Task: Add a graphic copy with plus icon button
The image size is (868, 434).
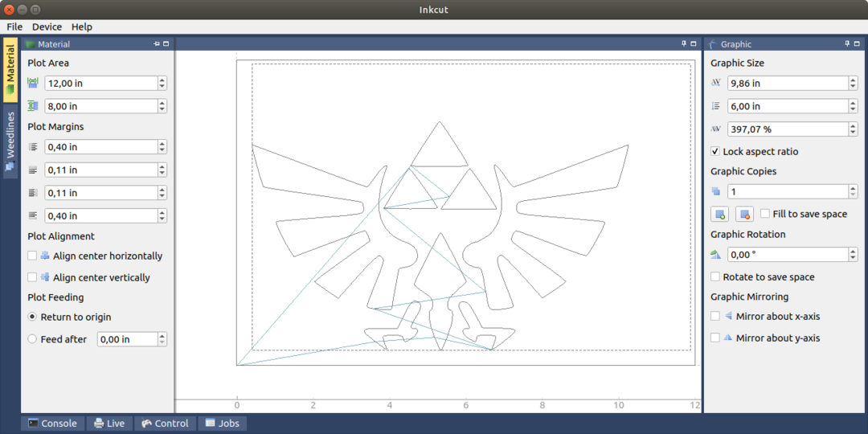Action: (719, 214)
